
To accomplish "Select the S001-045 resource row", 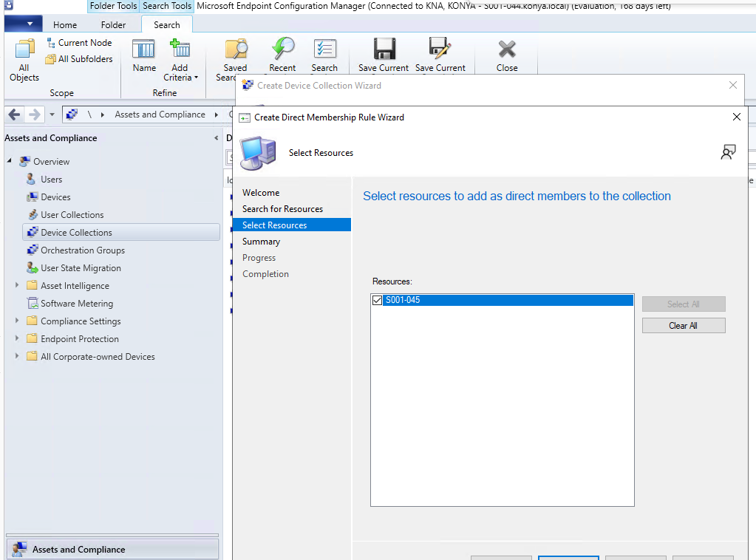I will coord(508,300).
